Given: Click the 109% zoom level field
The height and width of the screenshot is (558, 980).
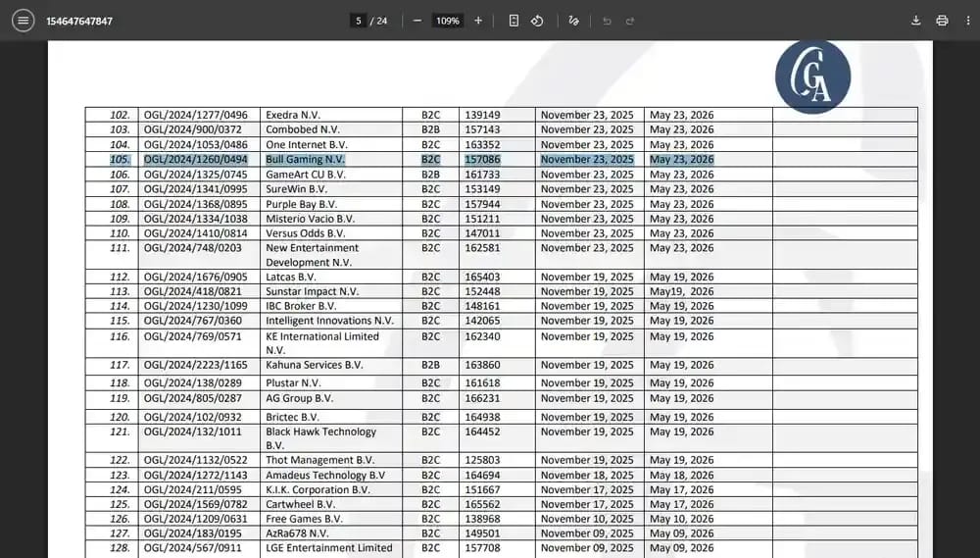Looking at the screenshot, I should (448, 21).
